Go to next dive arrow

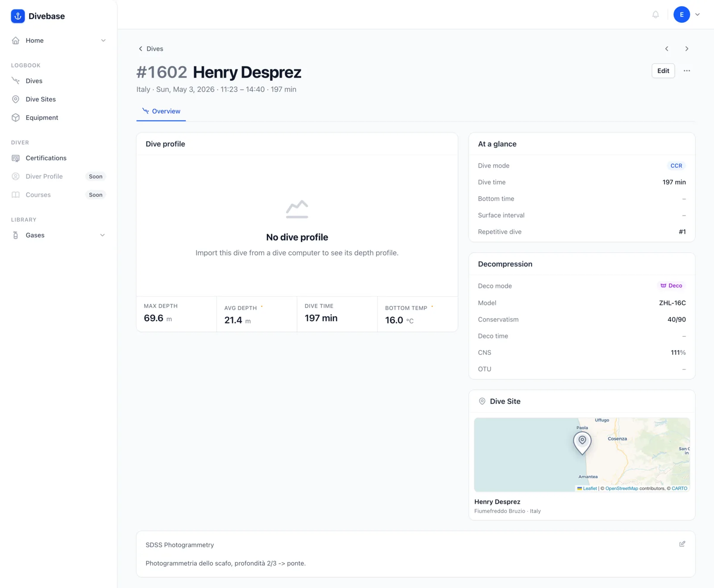coord(687,49)
